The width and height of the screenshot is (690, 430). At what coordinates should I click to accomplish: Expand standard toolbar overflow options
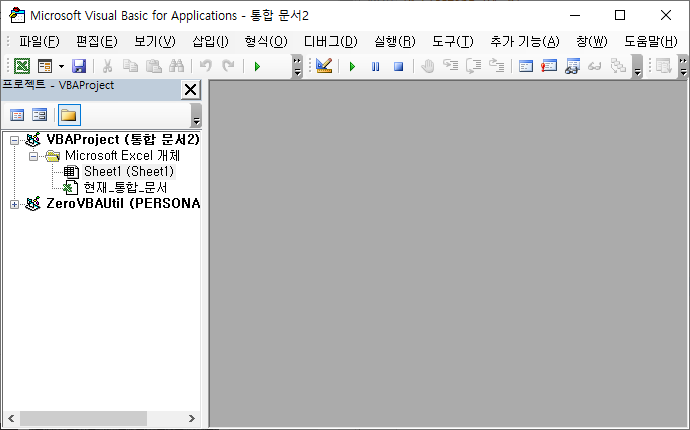click(297, 66)
